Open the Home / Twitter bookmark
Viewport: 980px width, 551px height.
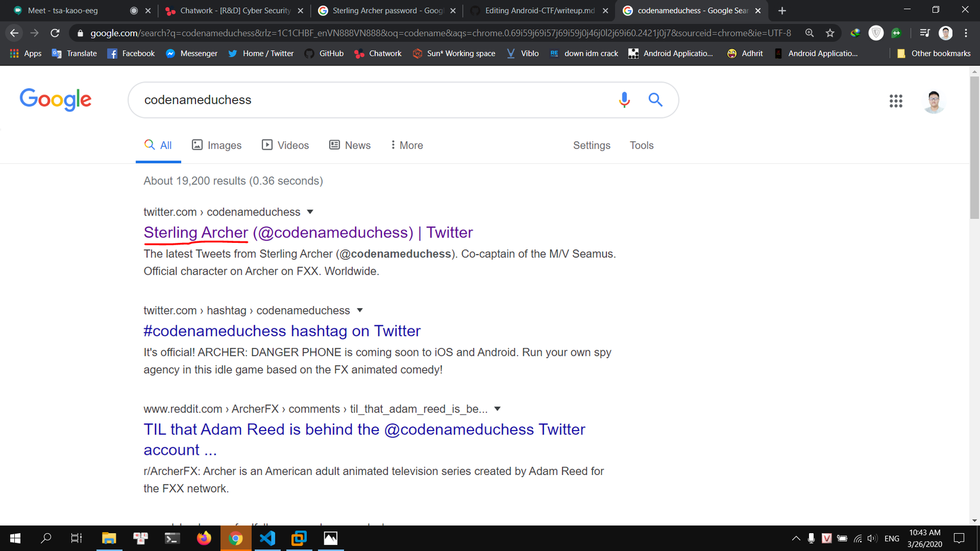[261, 53]
